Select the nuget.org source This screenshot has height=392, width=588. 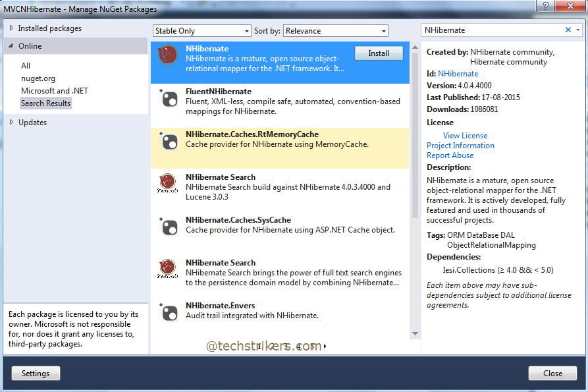pos(38,78)
